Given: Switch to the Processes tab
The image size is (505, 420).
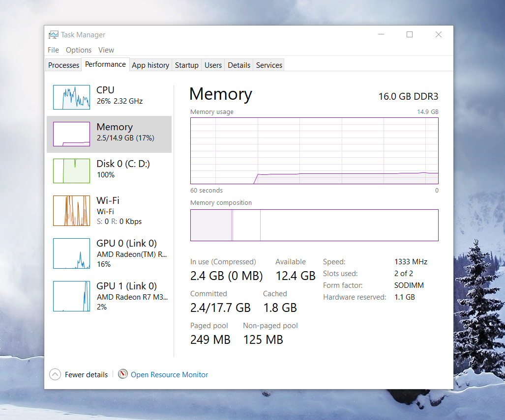Looking at the screenshot, I should pyautogui.click(x=63, y=64).
